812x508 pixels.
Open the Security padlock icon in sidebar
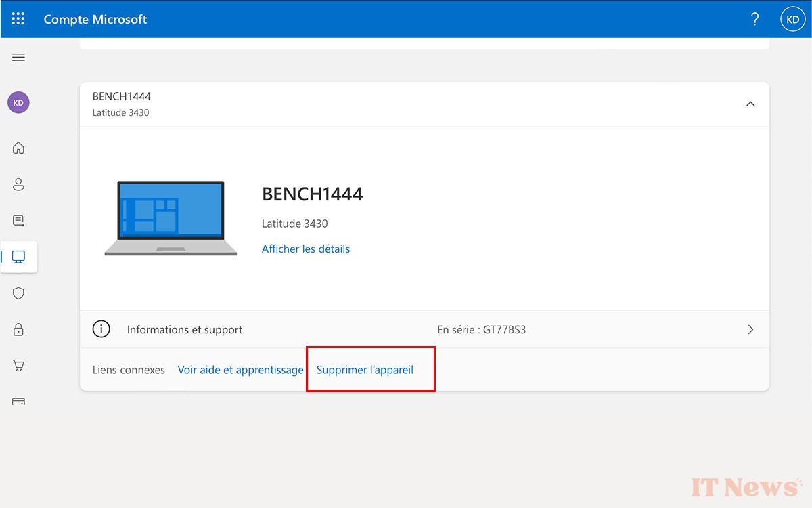coord(18,330)
